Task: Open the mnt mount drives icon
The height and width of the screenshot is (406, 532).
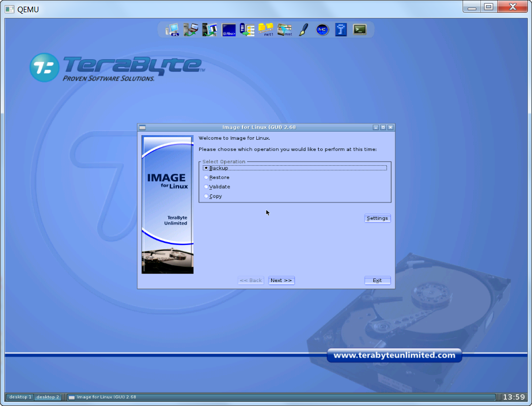Action: 285,30
